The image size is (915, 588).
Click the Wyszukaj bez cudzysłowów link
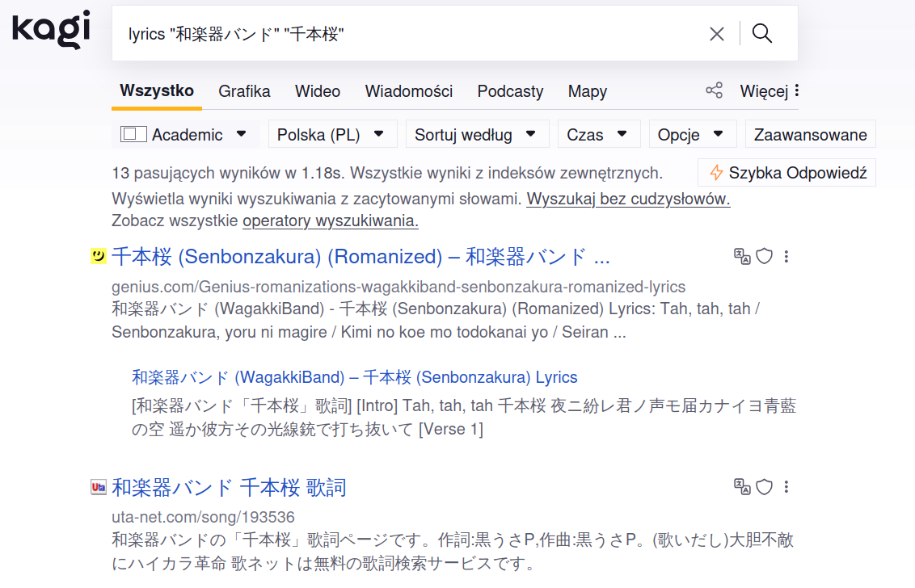628,199
